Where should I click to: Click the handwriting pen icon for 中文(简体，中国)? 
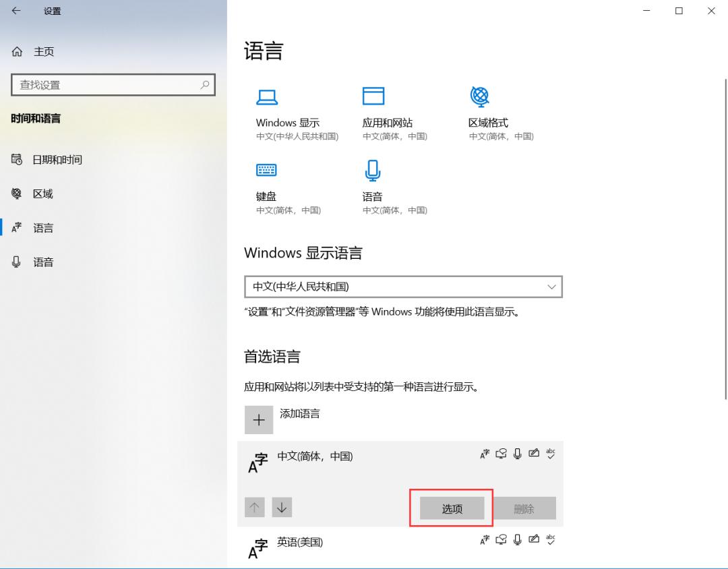coord(534,454)
